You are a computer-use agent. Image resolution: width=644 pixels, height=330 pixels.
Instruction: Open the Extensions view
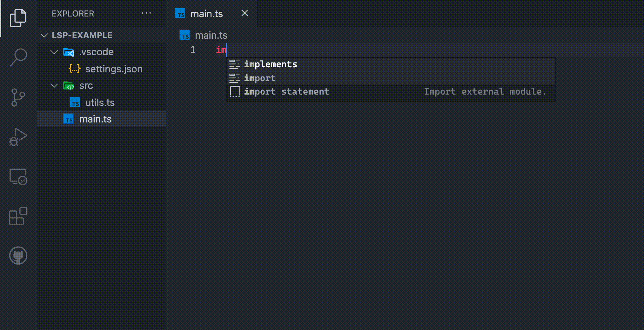pyautogui.click(x=18, y=216)
